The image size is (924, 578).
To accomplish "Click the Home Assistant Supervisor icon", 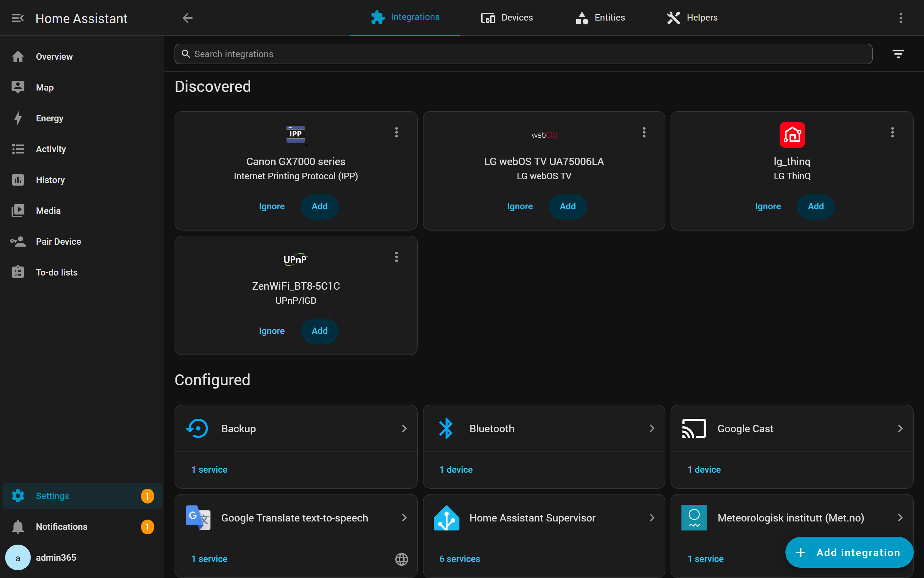I will pyautogui.click(x=446, y=518).
